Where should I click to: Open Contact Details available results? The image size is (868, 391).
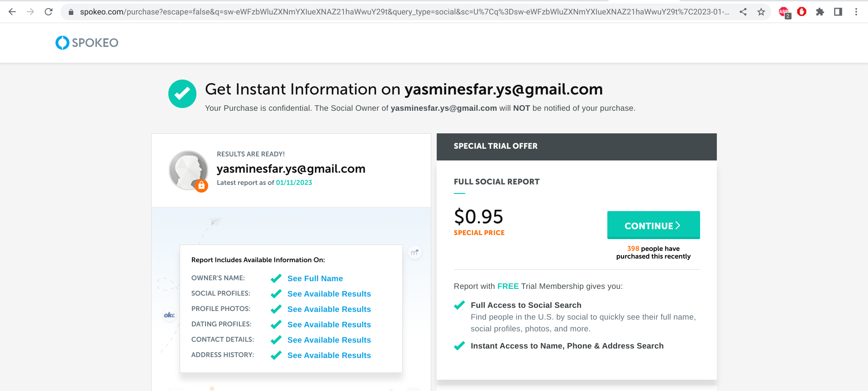click(x=329, y=340)
